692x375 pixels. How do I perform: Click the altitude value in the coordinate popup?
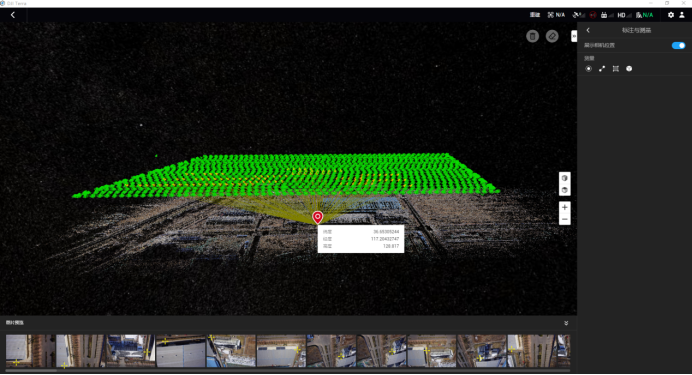point(391,246)
